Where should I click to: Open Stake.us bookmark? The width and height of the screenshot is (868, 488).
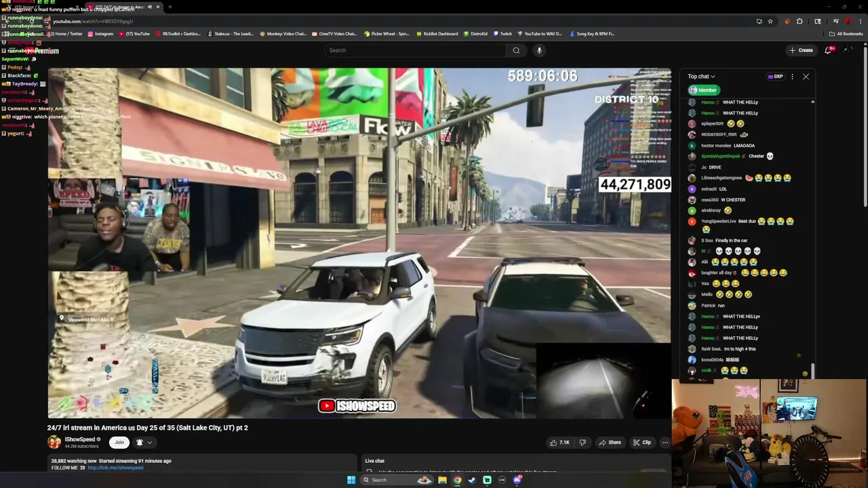pyautogui.click(x=231, y=34)
